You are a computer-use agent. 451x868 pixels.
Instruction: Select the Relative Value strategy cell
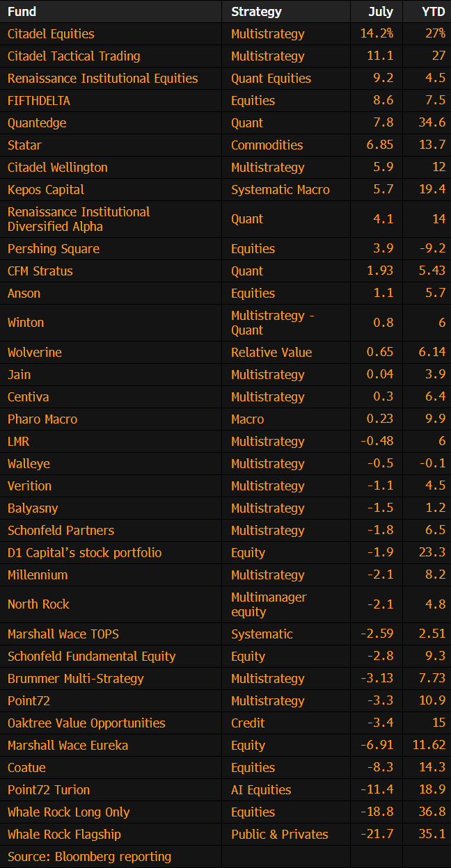coord(271,353)
